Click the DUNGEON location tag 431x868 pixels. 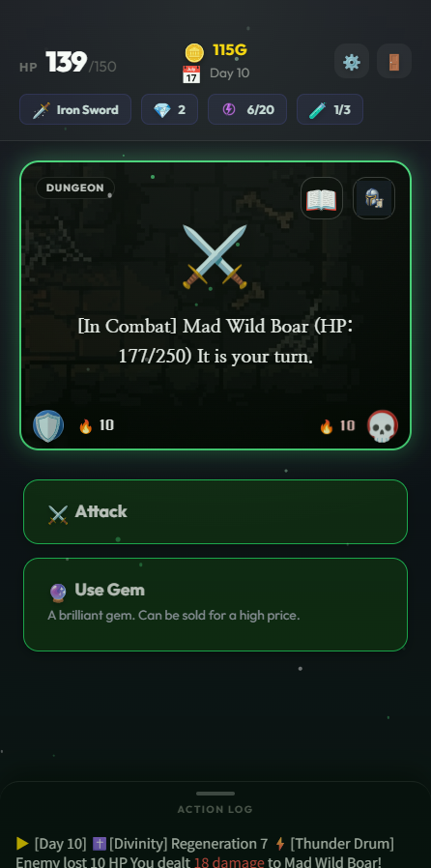pos(75,188)
